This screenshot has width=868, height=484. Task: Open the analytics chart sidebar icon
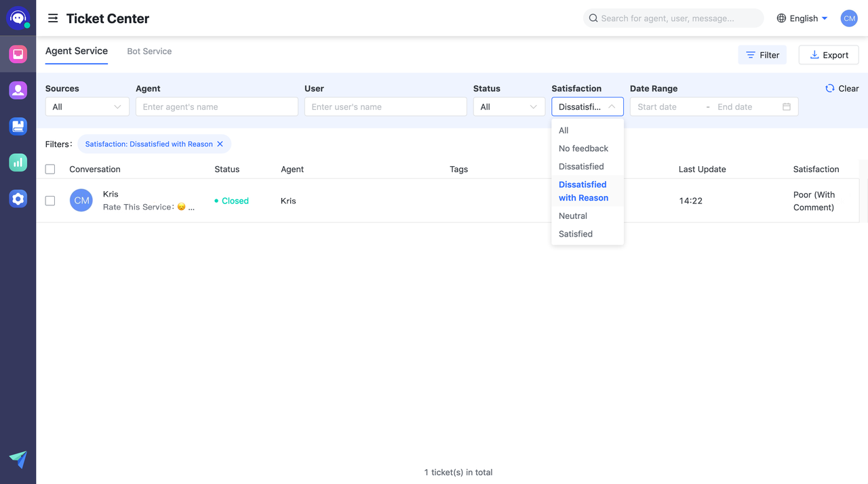18,162
